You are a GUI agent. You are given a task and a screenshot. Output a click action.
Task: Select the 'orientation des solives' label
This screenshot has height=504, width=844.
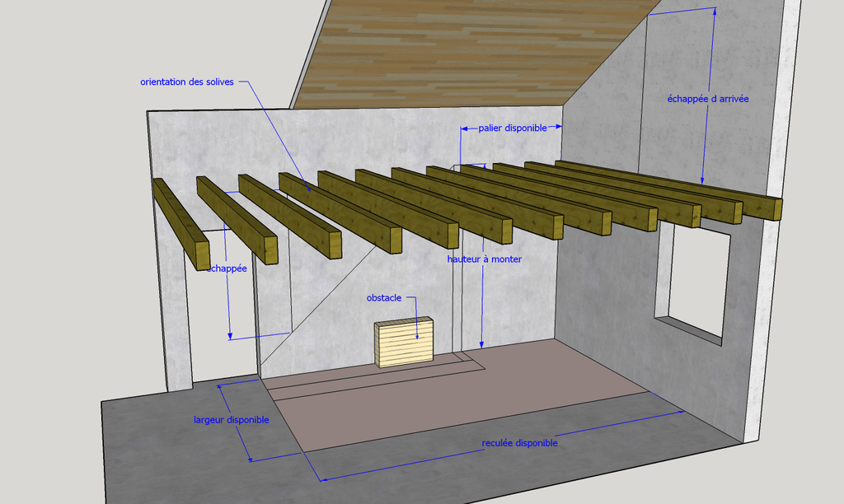187,82
